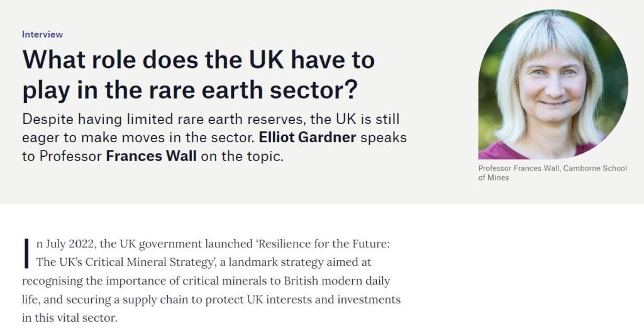Click the final line 'in this vital sector.'
Image resolution: width=644 pixels, height=333 pixels.
(69, 318)
